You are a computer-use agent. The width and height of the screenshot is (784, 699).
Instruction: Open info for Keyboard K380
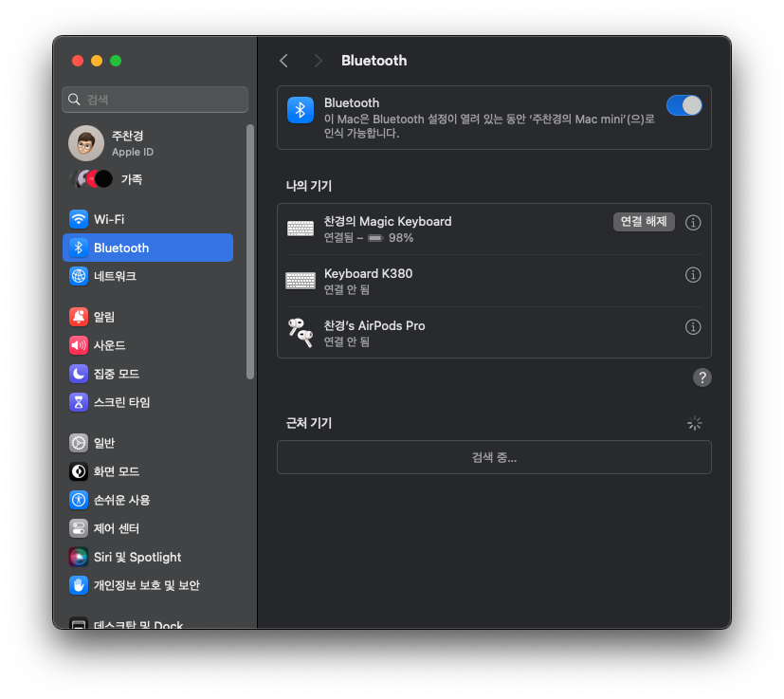(x=692, y=275)
